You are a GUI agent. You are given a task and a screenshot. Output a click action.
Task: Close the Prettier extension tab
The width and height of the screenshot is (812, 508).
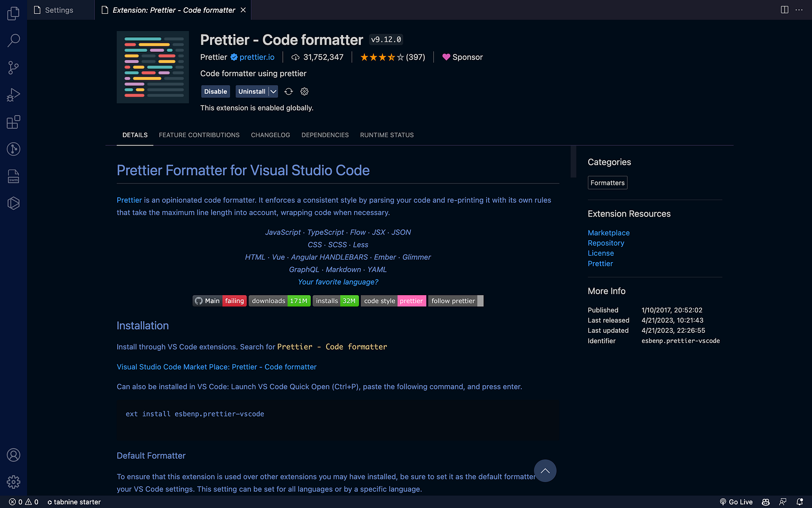243,10
